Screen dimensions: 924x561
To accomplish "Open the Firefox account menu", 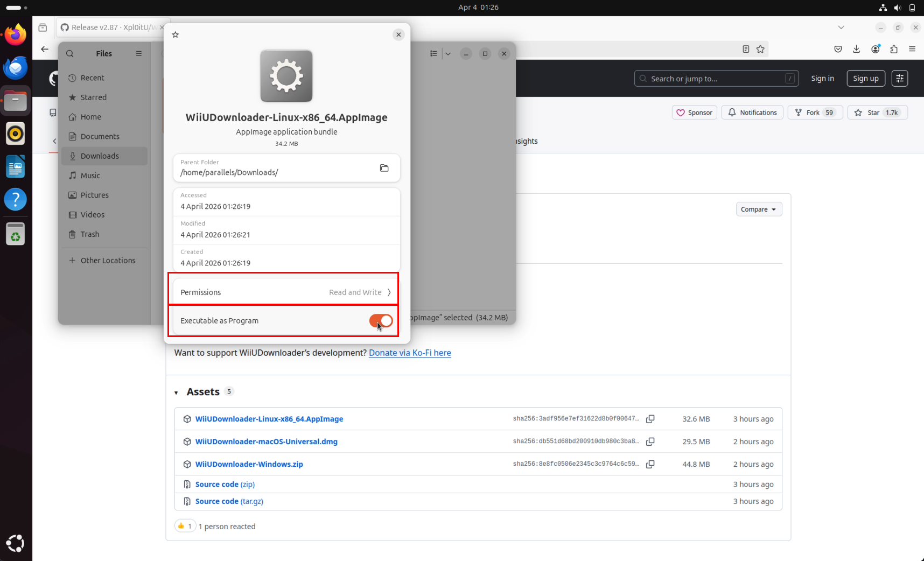I will click(876, 49).
